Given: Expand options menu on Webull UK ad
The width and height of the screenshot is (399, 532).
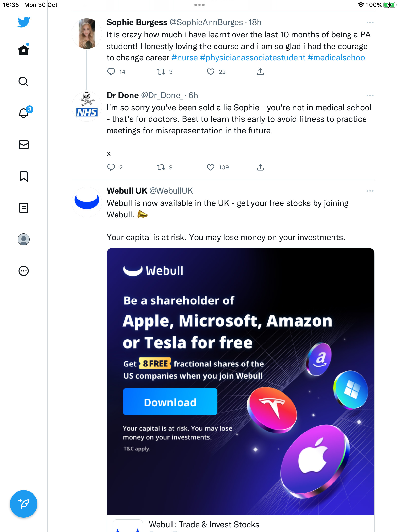Looking at the screenshot, I should [x=370, y=191].
